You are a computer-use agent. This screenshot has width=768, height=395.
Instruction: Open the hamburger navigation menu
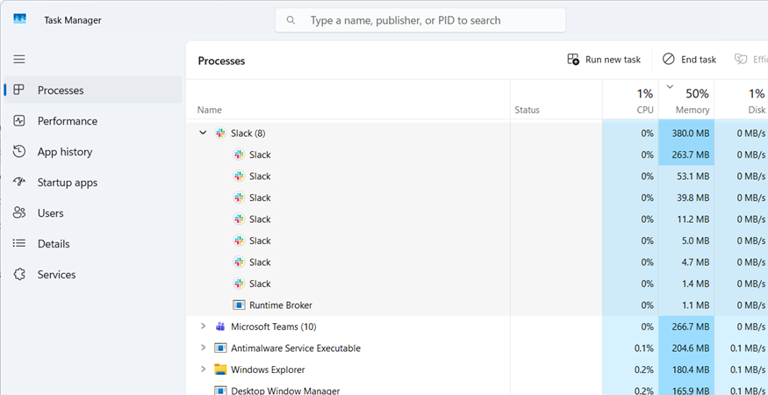pos(19,59)
